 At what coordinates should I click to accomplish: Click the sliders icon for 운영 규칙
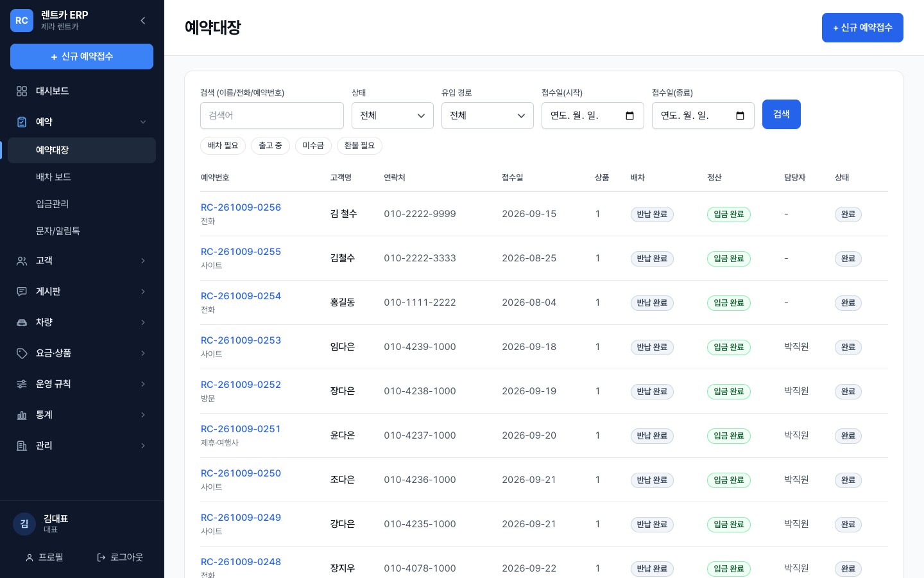click(22, 384)
